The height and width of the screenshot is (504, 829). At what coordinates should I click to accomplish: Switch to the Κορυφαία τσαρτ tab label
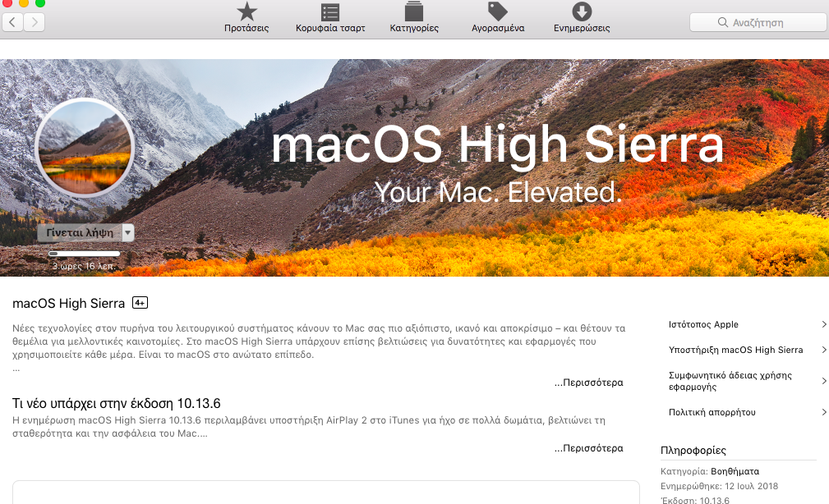[330, 29]
